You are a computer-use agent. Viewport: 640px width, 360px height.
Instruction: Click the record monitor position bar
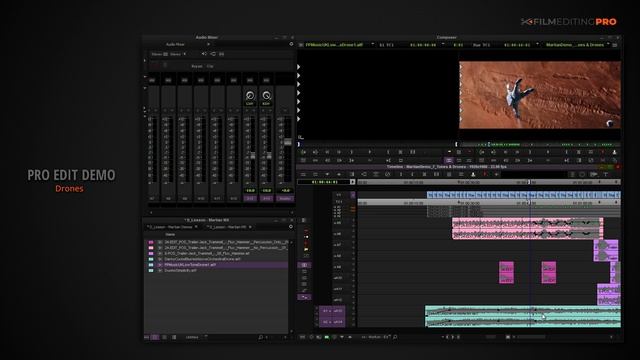pos(538,144)
